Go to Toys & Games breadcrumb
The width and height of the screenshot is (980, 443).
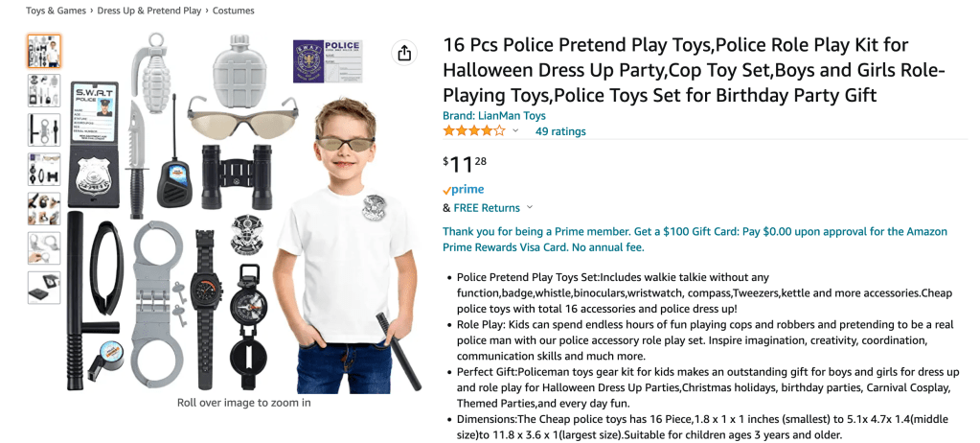[x=50, y=11]
